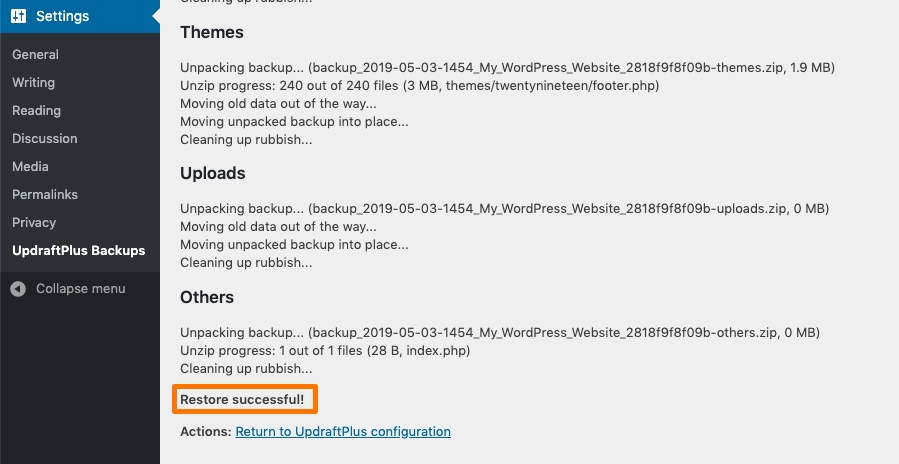The height and width of the screenshot is (464, 899).
Task: Navigate to Media settings
Action: point(30,167)
